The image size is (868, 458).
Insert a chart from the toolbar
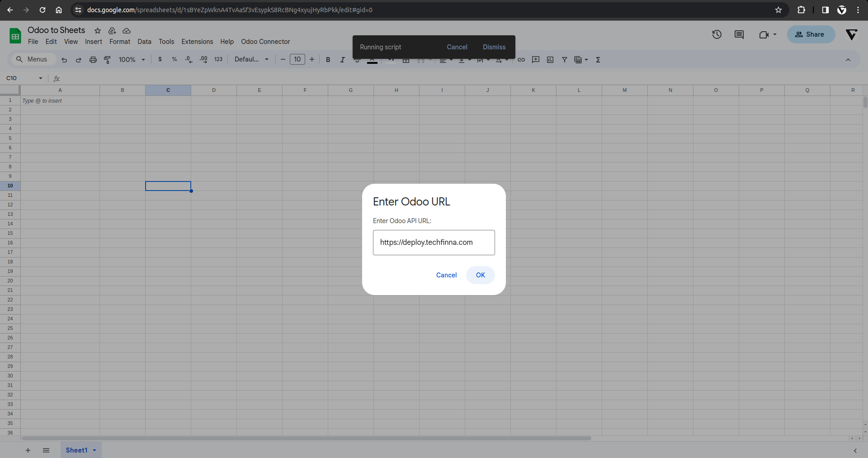pos(550,59)
